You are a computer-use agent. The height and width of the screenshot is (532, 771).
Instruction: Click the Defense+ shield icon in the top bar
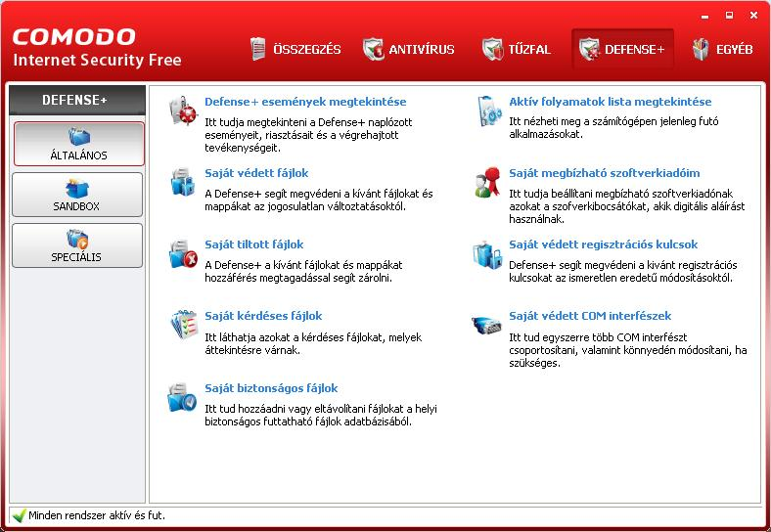point(589,49)
